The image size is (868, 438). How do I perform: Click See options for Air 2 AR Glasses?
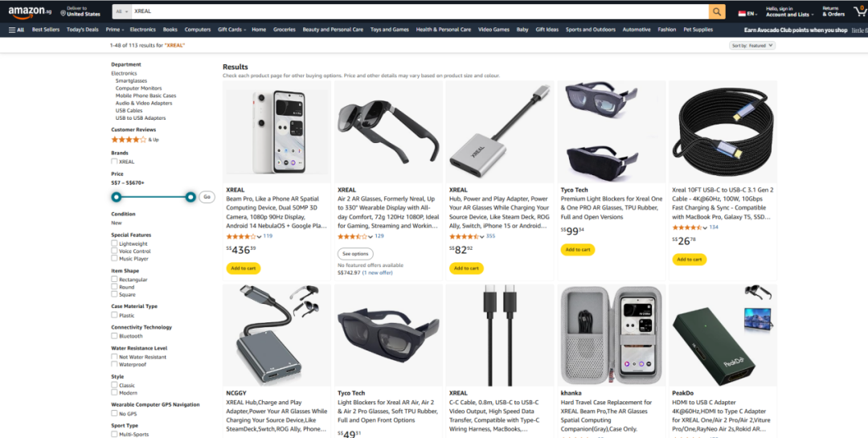point(355,254)
